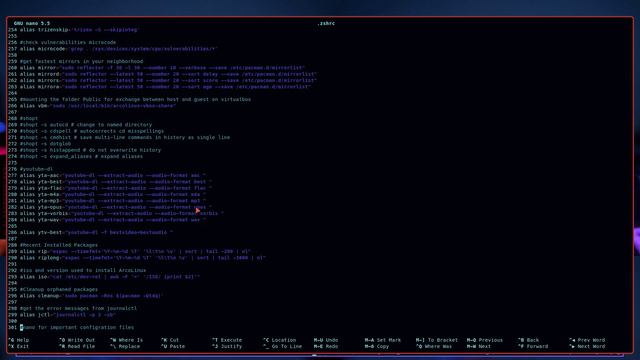
Task: Click the .zshrc filename in the title bar
Action: (326, 24)
